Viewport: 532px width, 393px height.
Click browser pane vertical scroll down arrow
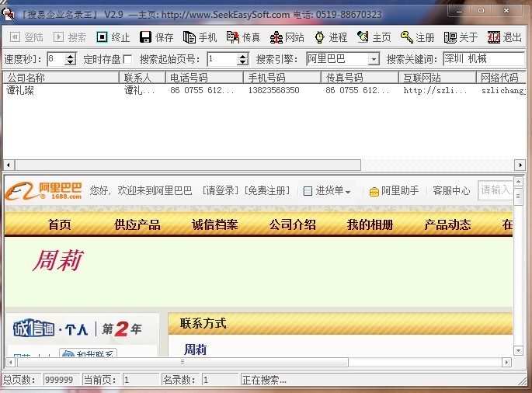tap(518, 350)
